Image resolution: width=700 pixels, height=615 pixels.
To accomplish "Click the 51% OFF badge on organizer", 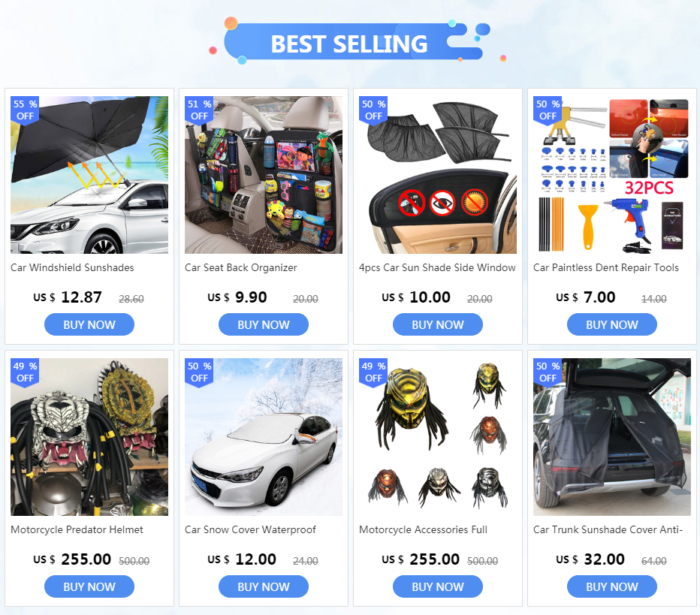I will pos(199,110).
